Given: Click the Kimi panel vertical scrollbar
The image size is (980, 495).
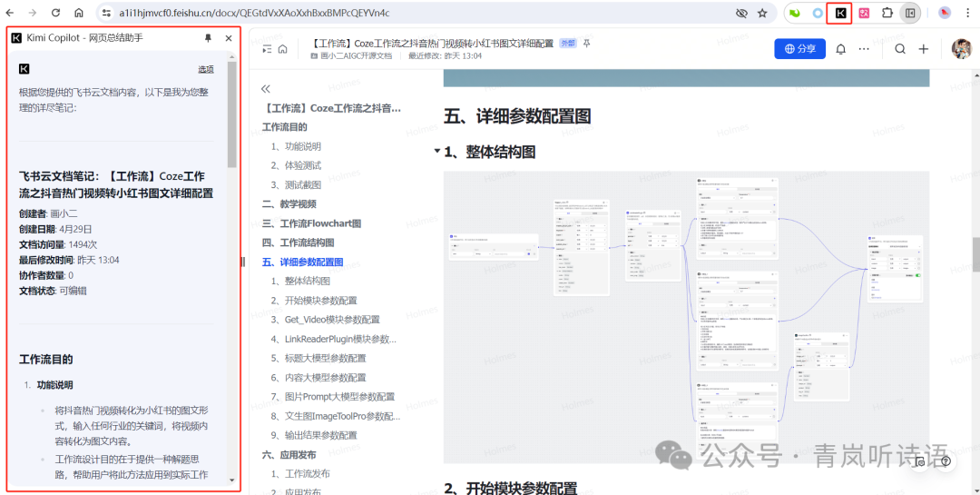Looking at the screenshot, I should point(232,113).
